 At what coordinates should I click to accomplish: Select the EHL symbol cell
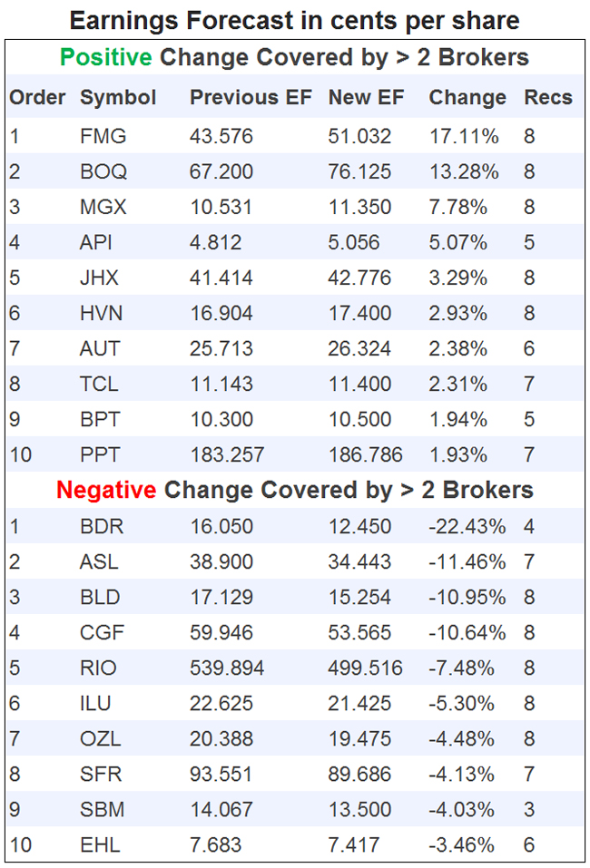[x=100, y=845]
